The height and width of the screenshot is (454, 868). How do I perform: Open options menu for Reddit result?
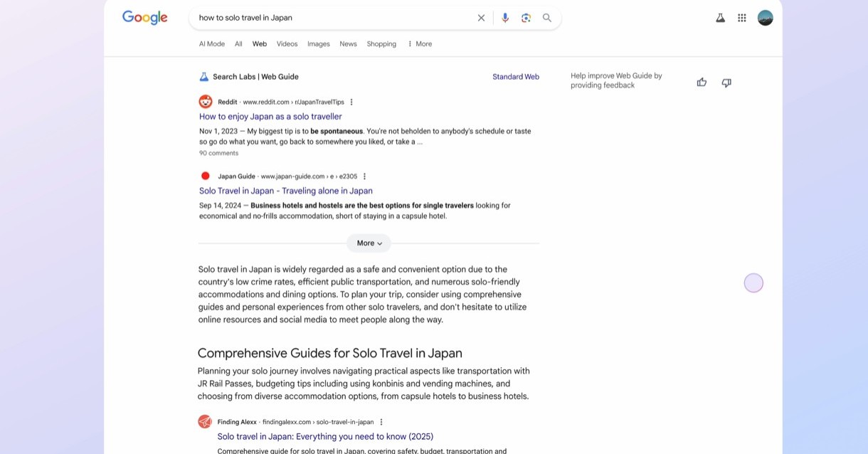click(x=351, y=102)
